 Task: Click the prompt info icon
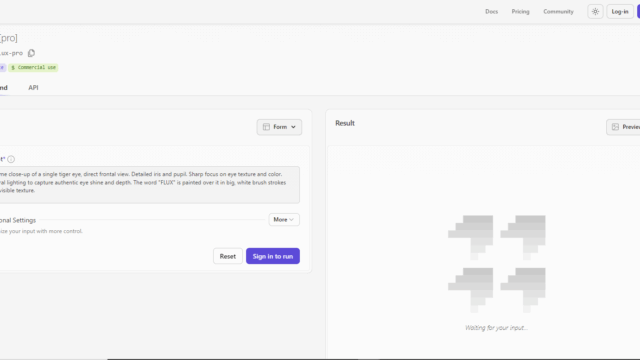click(11, 159)
